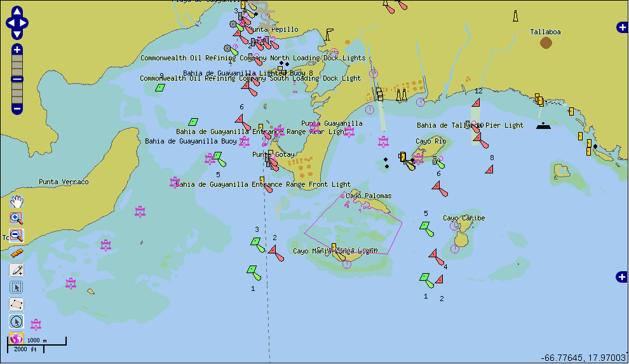Select the hand pan tool
Screen dimensions: 629x364
(x=17, y=202)
